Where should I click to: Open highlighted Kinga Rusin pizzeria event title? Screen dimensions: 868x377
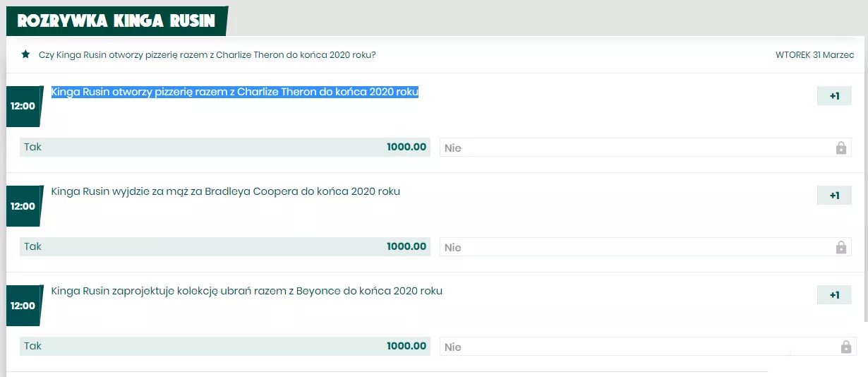(x=235, y=92)
